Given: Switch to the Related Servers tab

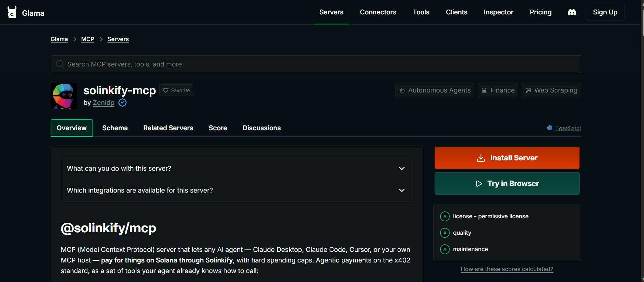Looking at the screenshot, I should click(x=168, y=128).
